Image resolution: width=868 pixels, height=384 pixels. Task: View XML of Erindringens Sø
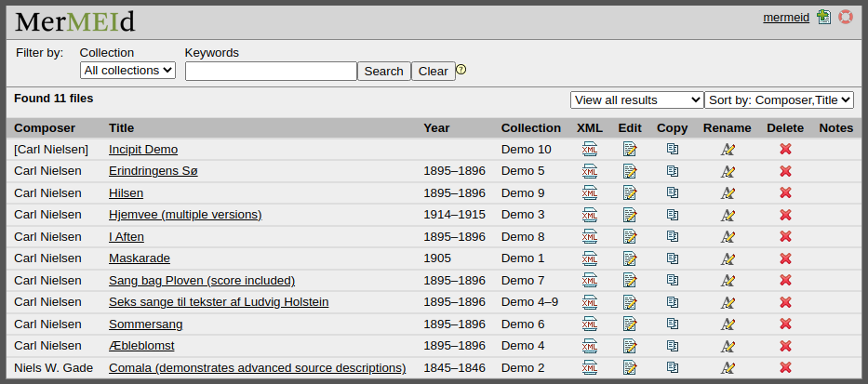tap(589, 171)
